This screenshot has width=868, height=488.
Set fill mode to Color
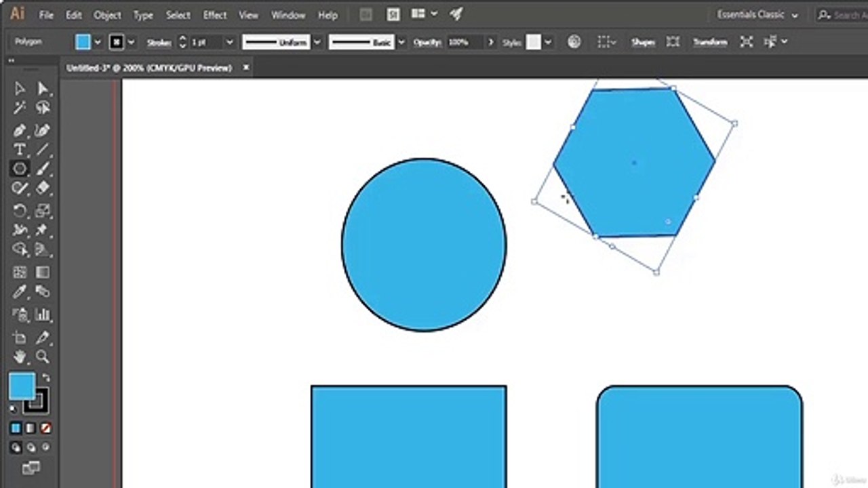(16, 428)
